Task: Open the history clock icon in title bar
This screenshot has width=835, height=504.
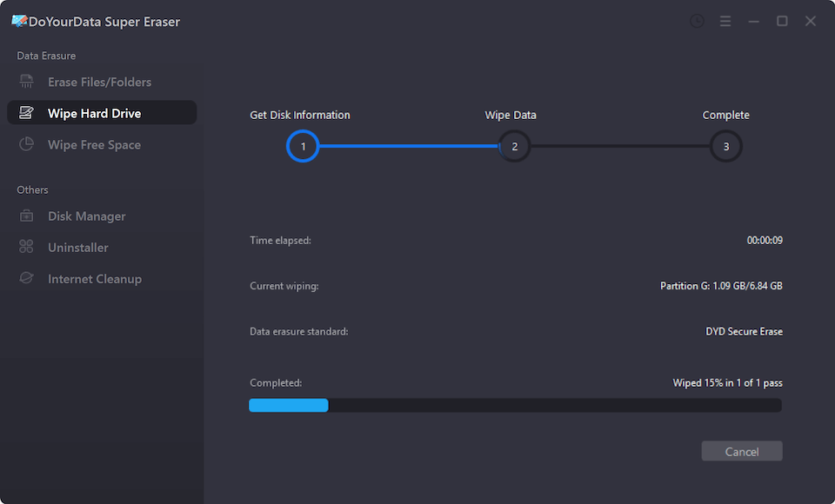Action: coord(697,21)
